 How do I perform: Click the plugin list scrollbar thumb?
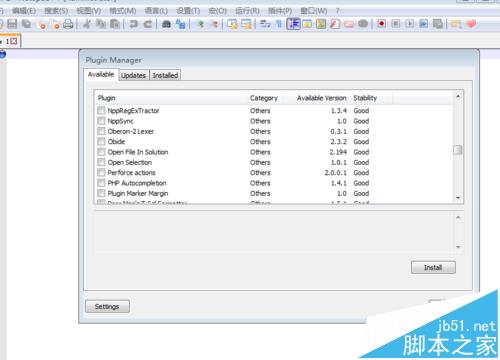point(458,150)
